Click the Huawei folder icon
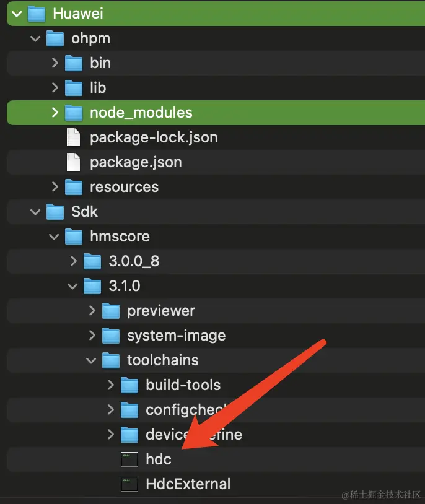Screen dimensions: 425x504 click(37, 14)
